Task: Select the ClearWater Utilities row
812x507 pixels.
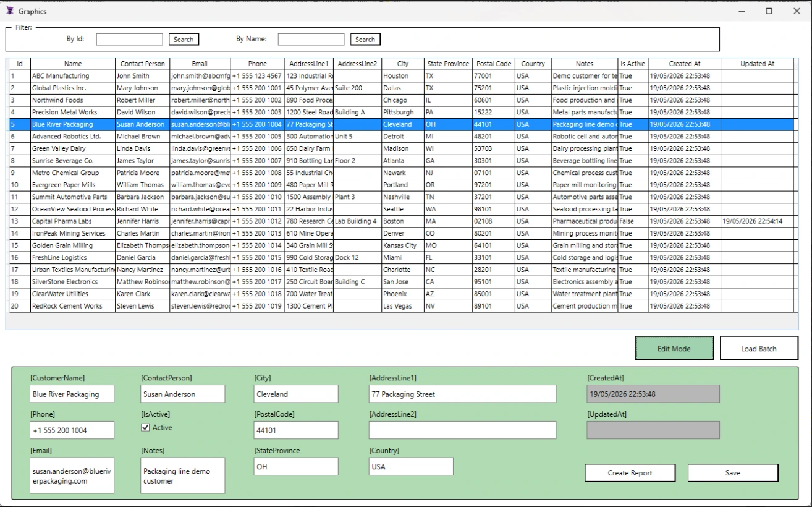Action: point(401,294)
